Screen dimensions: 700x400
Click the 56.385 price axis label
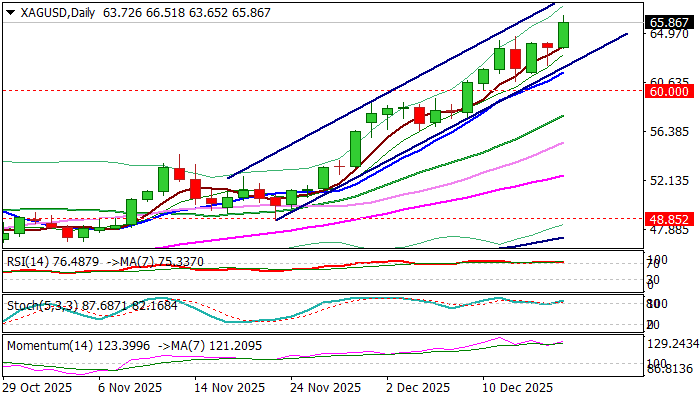[x=667, y=132]
